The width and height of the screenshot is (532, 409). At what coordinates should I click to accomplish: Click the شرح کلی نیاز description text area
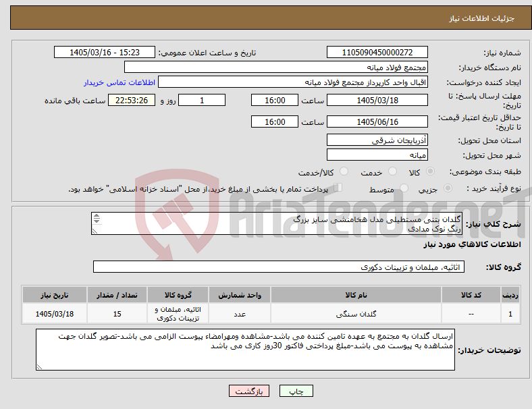tap(277, 223)
